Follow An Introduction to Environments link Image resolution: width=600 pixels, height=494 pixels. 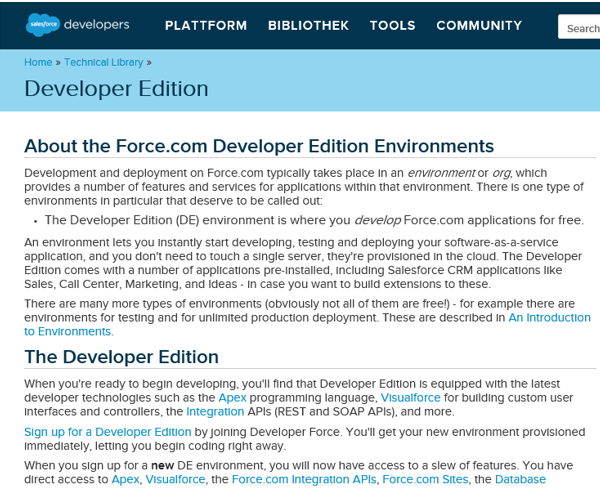click(x=549, y=317)
